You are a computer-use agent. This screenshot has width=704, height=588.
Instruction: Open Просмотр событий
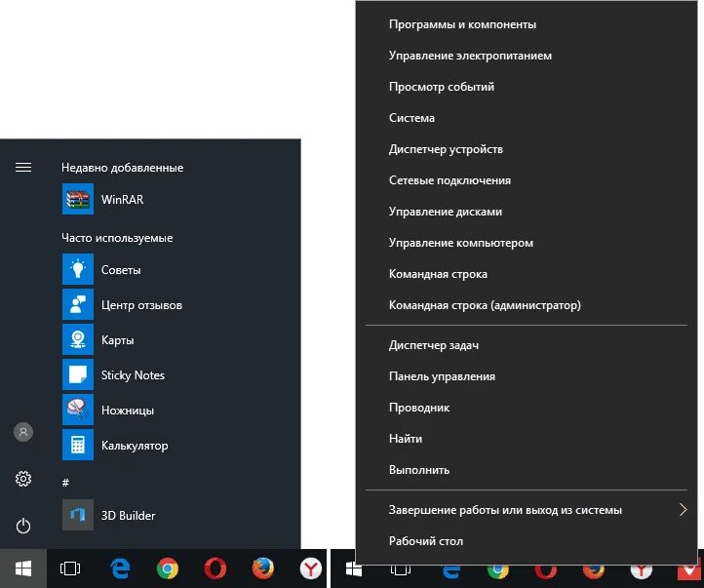[527, 87]
